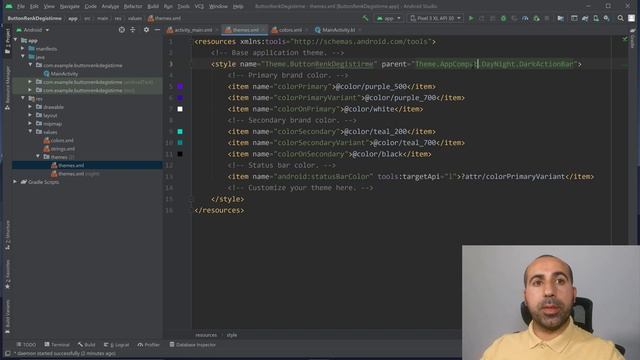Collapse the themes folder
Screen dimensions: 640x360
(x=38, y=157)
